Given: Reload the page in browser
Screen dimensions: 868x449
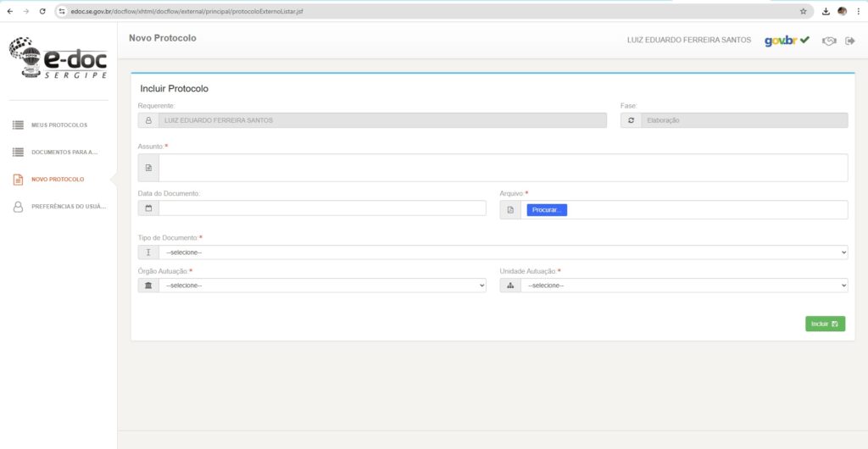Looking at the screenshot, I should [x=42, y=11].
